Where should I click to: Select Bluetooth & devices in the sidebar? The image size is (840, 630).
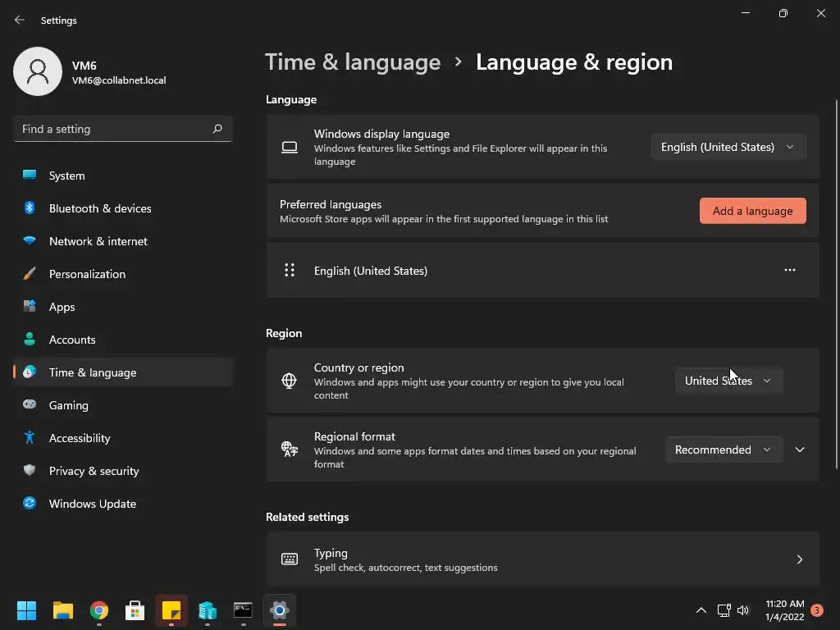click(123, 208)
